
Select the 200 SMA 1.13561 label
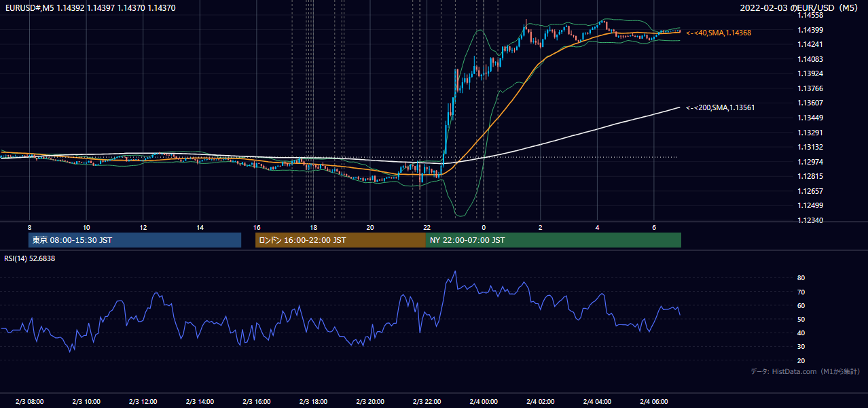click(x=721, y=107)
